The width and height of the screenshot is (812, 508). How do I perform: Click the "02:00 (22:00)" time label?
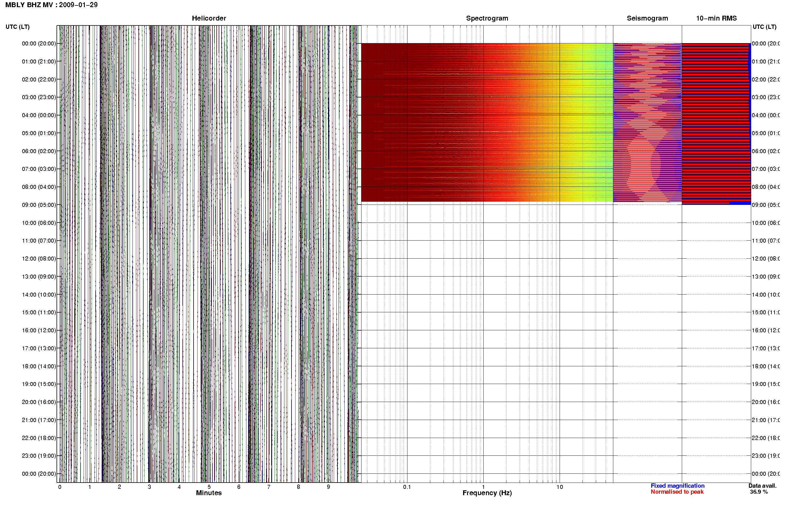pos(39,79)
